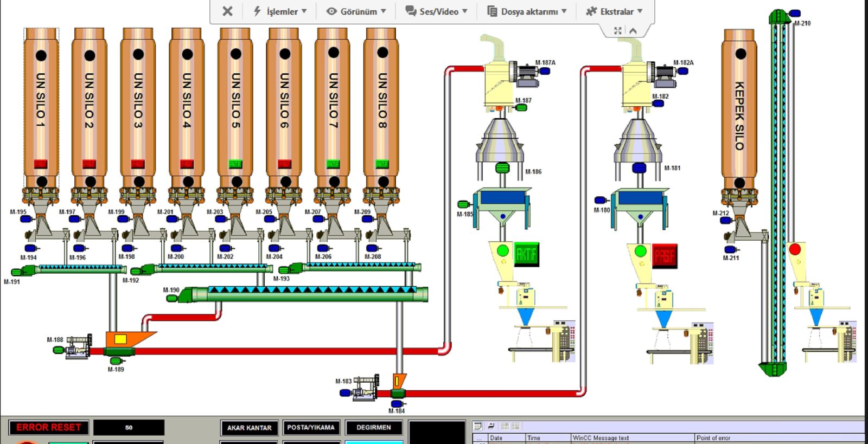Click the M-181 blue valve under cyclone
Screen dimensions: 868x444
[640, 168]
